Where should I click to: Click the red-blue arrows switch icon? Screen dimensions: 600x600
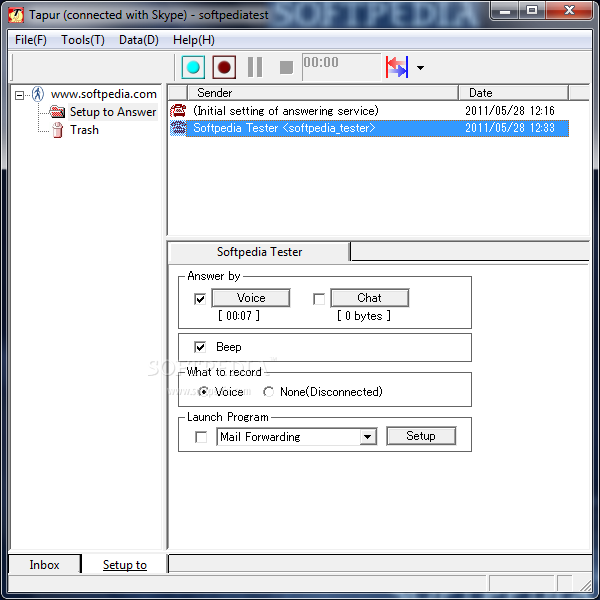coord(397,67)
